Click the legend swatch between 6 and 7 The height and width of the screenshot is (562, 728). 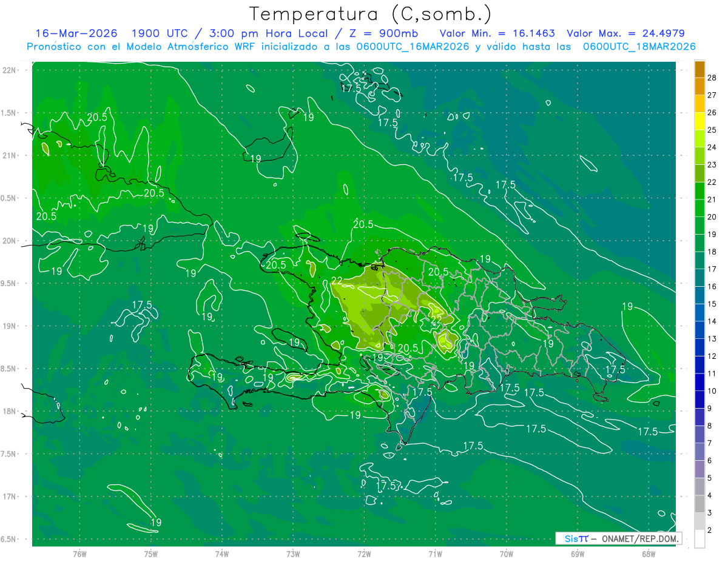[x=699, y=452]
